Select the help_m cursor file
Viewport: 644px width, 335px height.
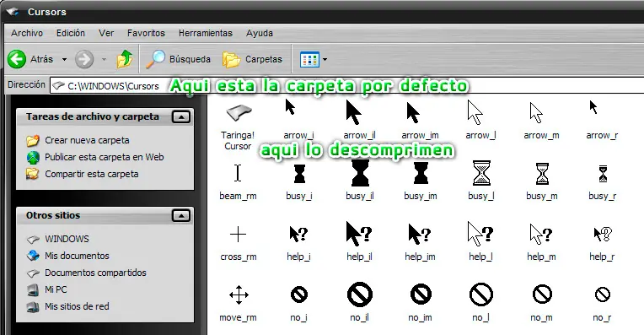click(542, 242)
